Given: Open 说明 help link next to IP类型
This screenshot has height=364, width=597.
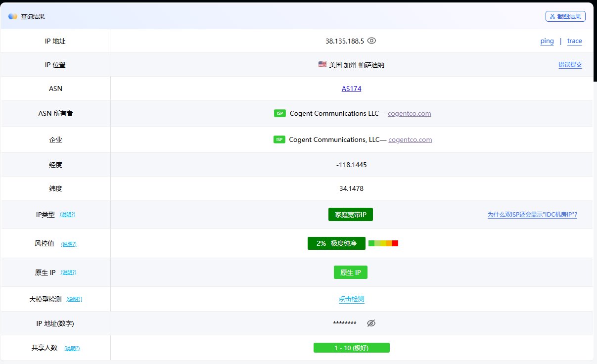Looking at the screenshot, I should 68,215.
